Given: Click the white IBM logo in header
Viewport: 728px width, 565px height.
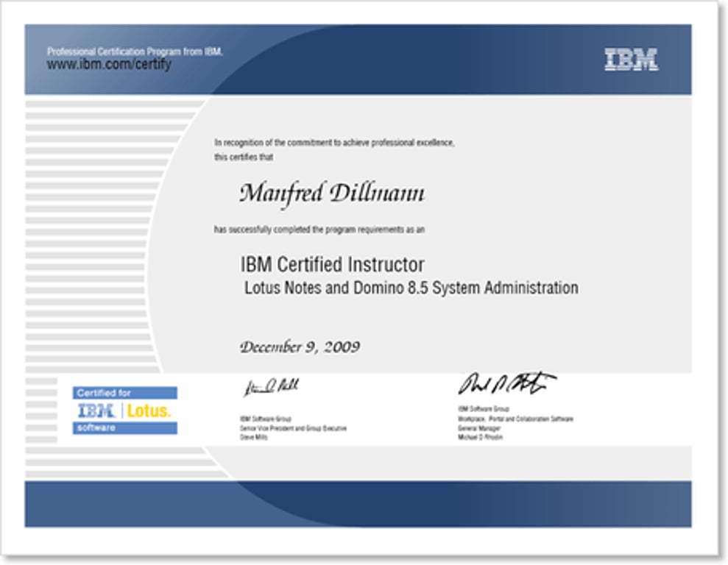Looking at the screenshot, I should tap(632, 60).
